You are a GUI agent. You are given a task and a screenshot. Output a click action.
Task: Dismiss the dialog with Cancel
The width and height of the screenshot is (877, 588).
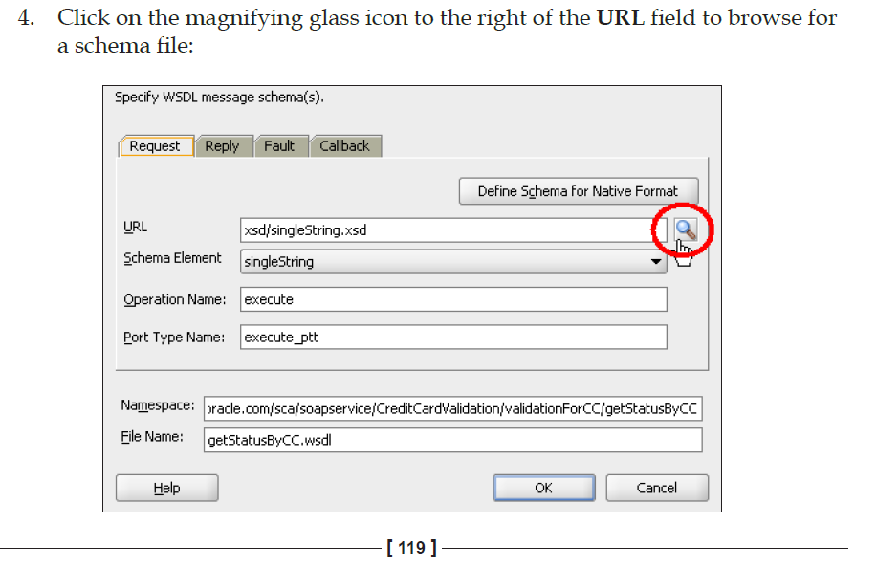[657, 488]
